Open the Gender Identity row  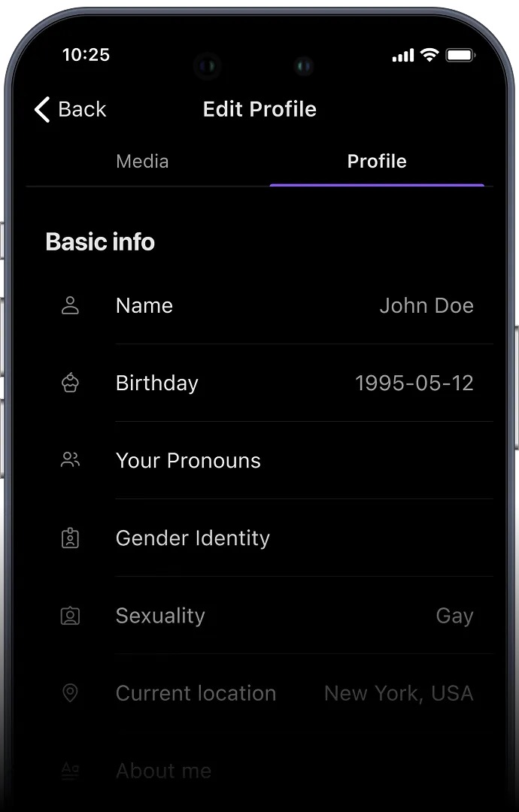pyautogui.click(x=193, y=538)
